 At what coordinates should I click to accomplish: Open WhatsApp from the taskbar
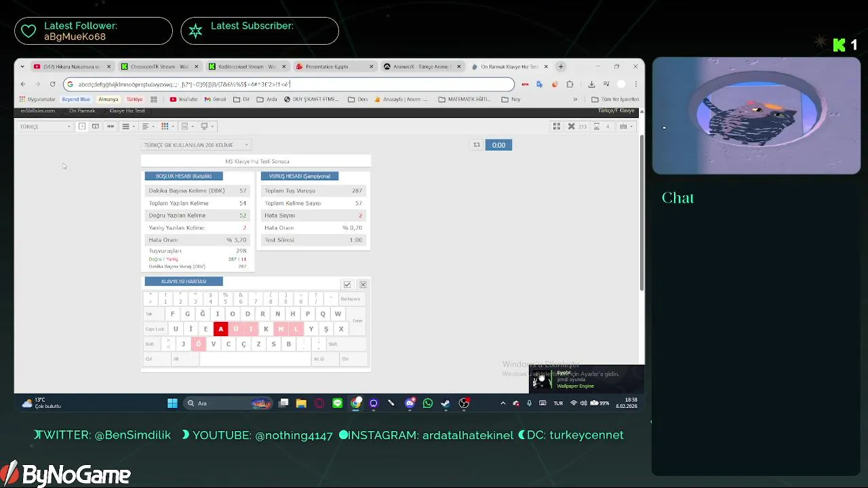(427, 403)
